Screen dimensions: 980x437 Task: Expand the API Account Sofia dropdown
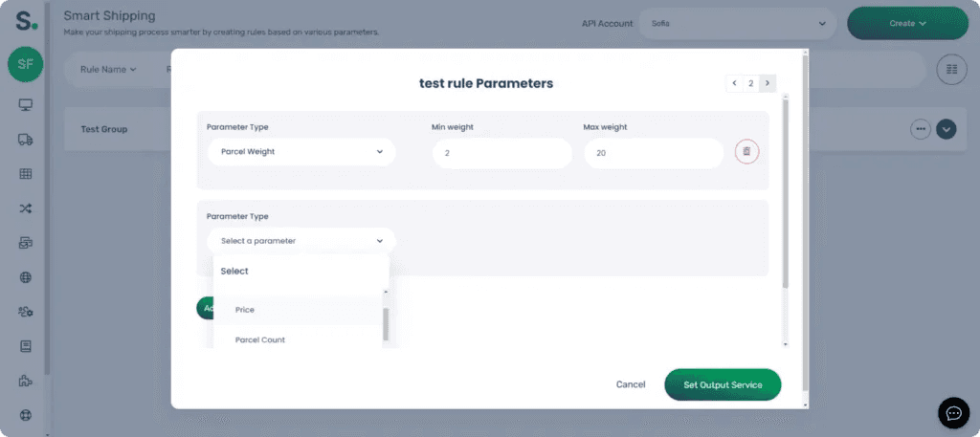click(738, 24)
